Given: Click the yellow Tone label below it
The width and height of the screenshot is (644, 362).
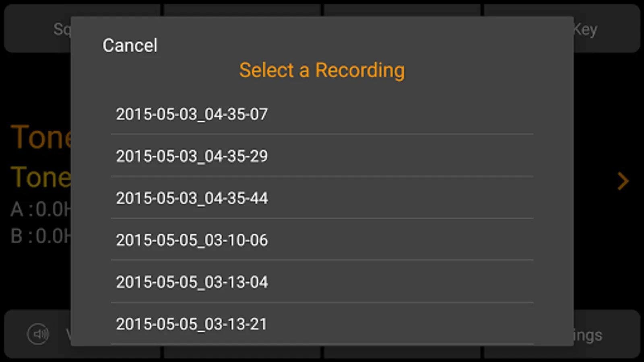Looking at the screenshot, I should click(40, 177).
